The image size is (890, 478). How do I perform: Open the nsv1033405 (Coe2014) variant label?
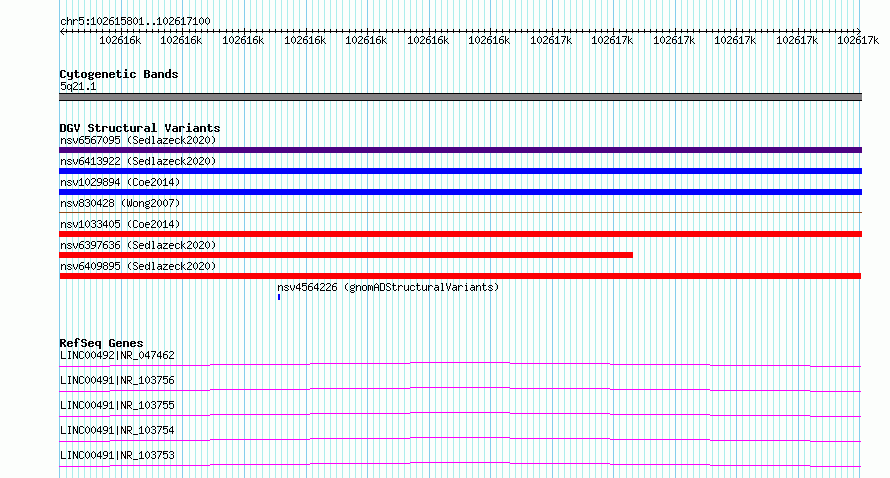tap(120, 224)
